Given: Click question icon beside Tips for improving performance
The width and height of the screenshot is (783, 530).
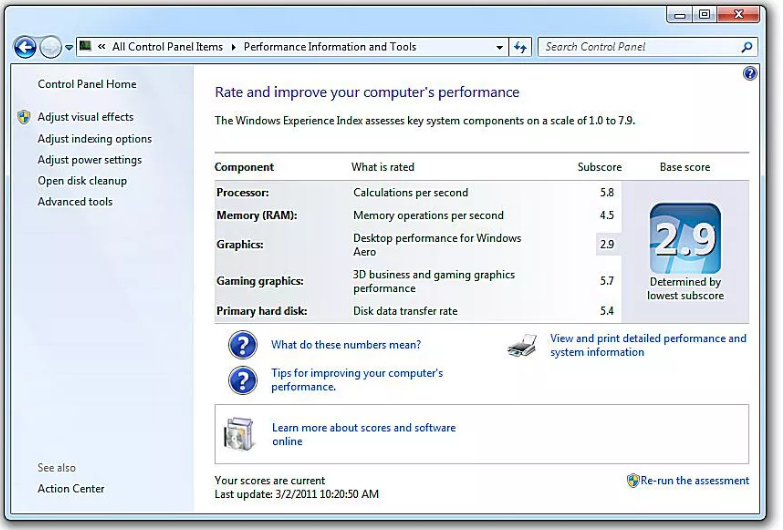Looking at the screenshot, I should pyautogui.click(x=243, y=381).
